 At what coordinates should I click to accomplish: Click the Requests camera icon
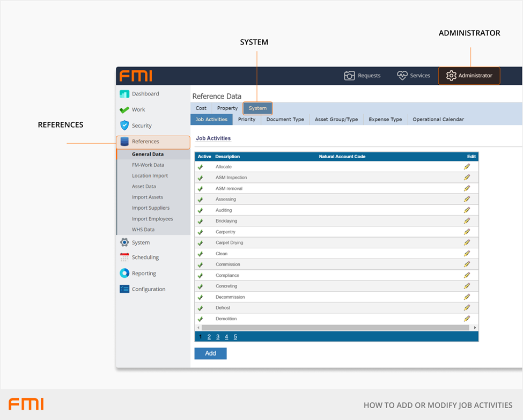coord(349,76)
